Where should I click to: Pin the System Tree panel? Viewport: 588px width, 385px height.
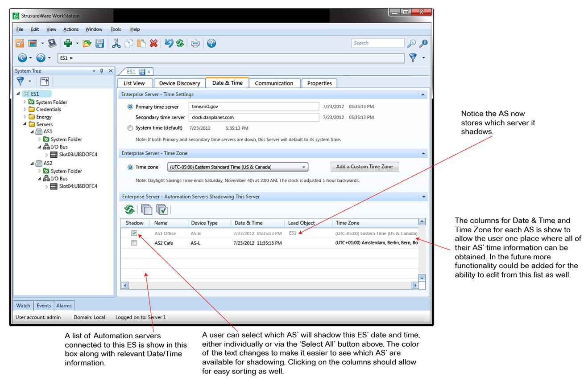(102, 71)
